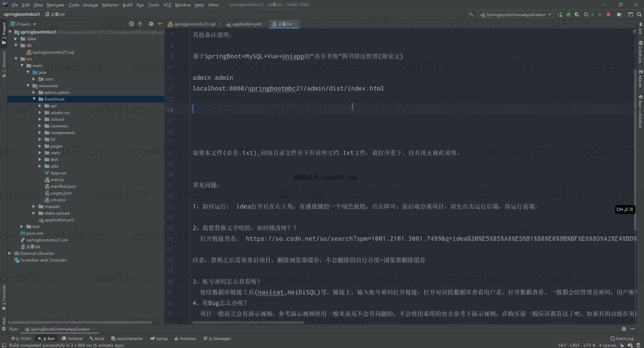The height and width of the screenshot is (348, 644).
Task: Click the UTF-8 encoding selector
Action: click(x=589, y=345)
